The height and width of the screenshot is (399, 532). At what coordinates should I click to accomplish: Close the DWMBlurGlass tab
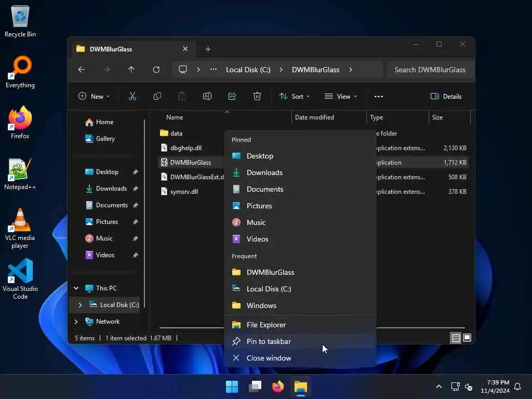(185, 49)
